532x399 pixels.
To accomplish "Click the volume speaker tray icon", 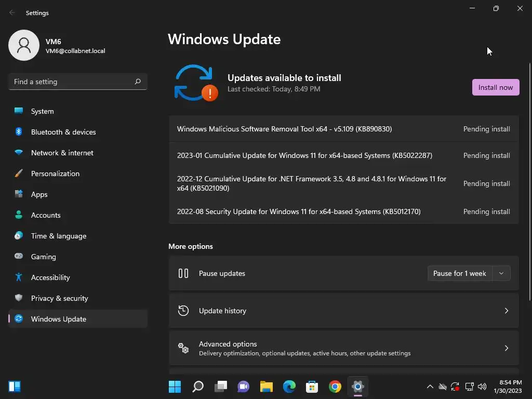I will (x=482, y=387).
